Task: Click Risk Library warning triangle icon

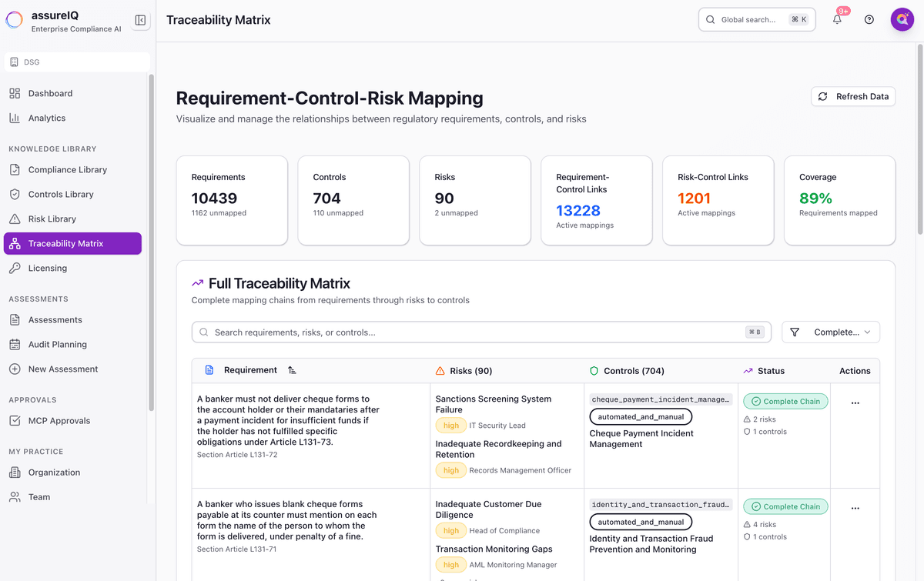Action: point(15,219)
